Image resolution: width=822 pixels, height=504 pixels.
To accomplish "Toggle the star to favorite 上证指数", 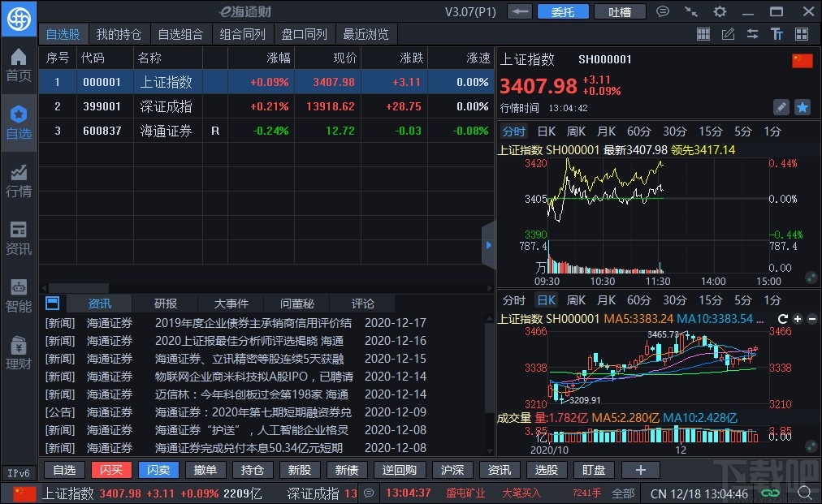I will [x=801, y=106].
